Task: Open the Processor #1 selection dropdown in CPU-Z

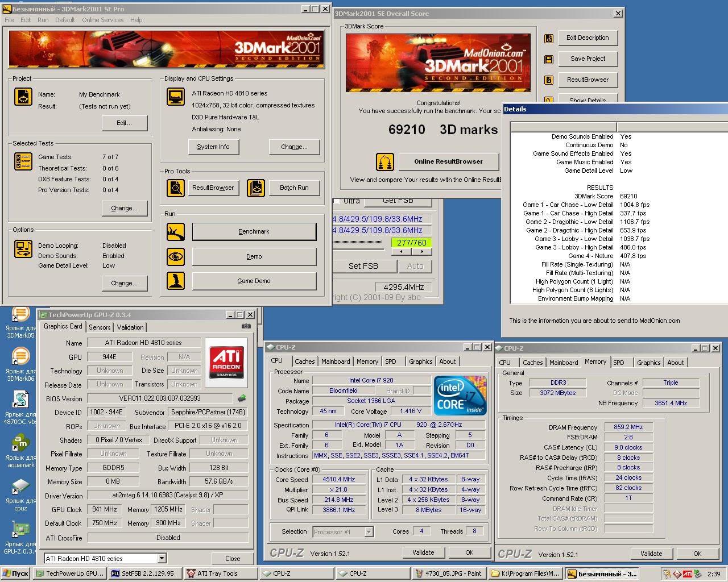Action: (369, 532)
